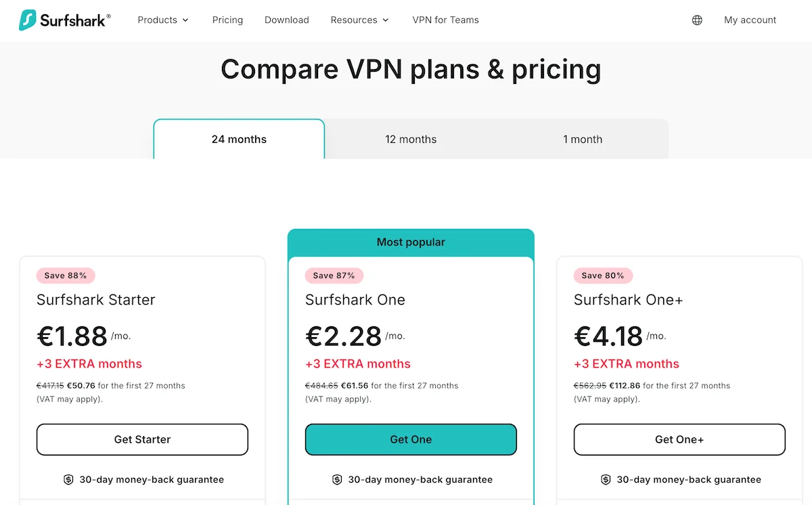Viewport: 812px width, 505px height.
Task: Click the Get Starter button
Action: (x=142, y=439)
